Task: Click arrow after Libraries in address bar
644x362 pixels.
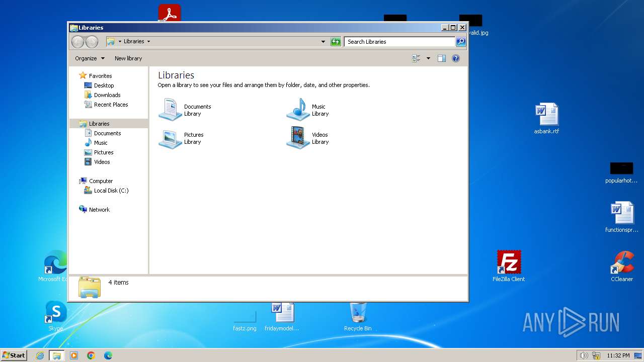Action: point(148,42)
